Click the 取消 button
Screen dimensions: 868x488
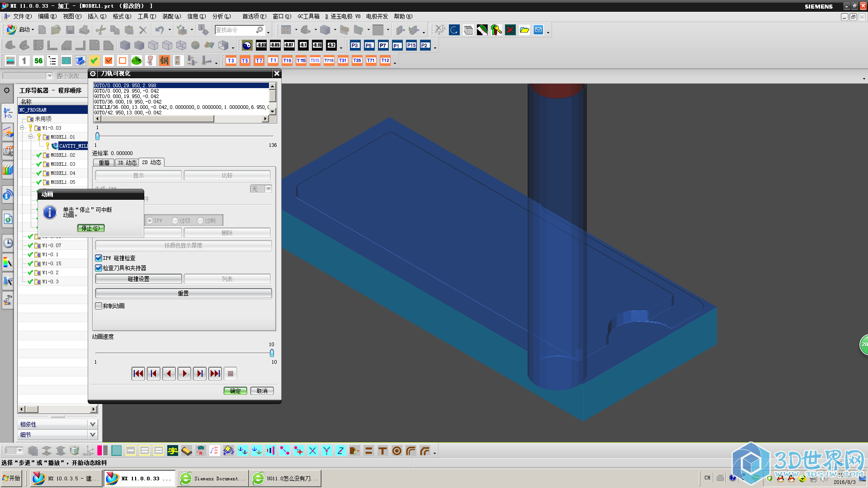(262, 391)
